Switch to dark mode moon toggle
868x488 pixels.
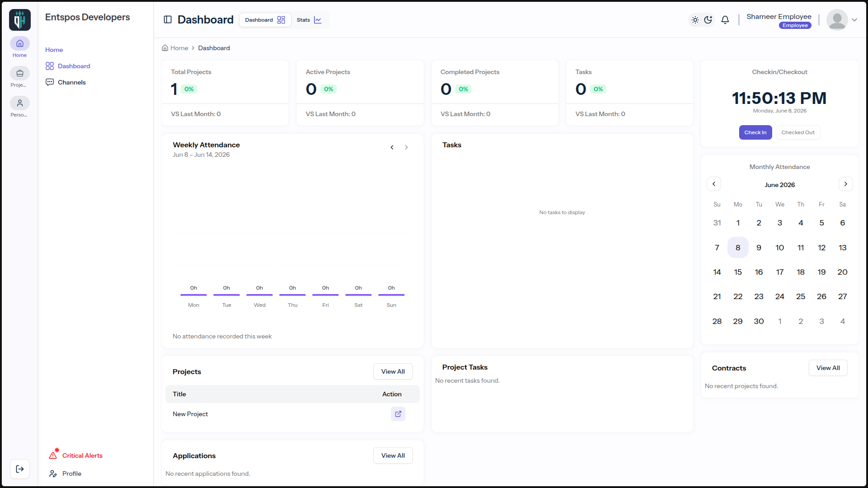(x=708, y=20)
